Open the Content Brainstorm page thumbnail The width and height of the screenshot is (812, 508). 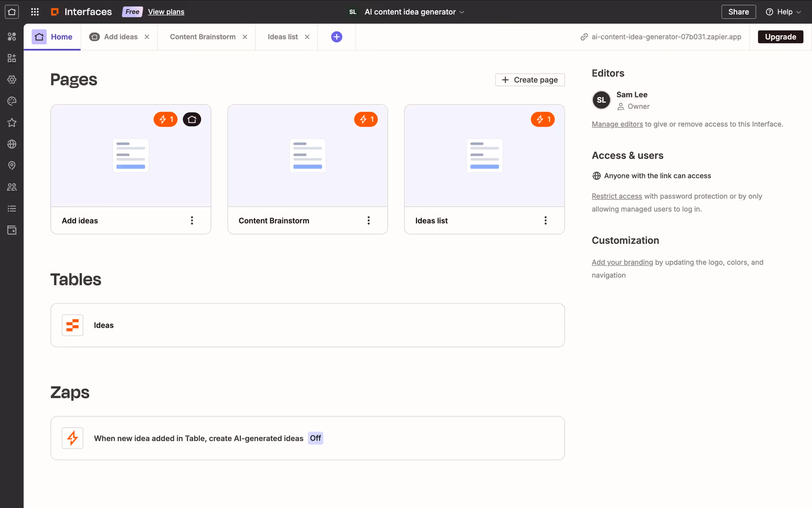coord(307,156)
